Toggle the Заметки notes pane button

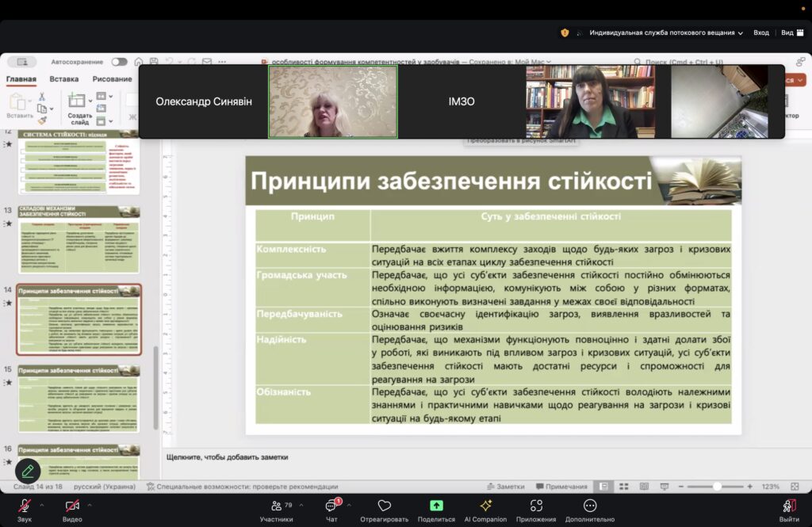pos(505,487)
